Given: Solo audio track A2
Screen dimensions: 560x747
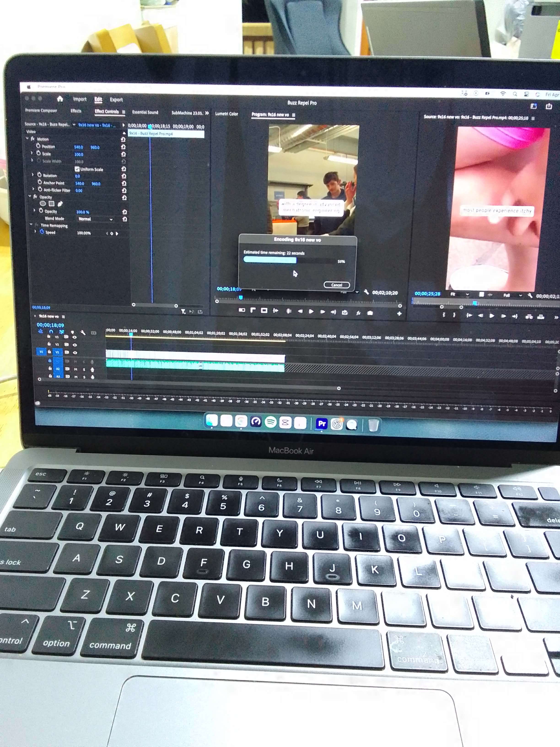Looking at the screenshot, I should click(x=84, y=369).
